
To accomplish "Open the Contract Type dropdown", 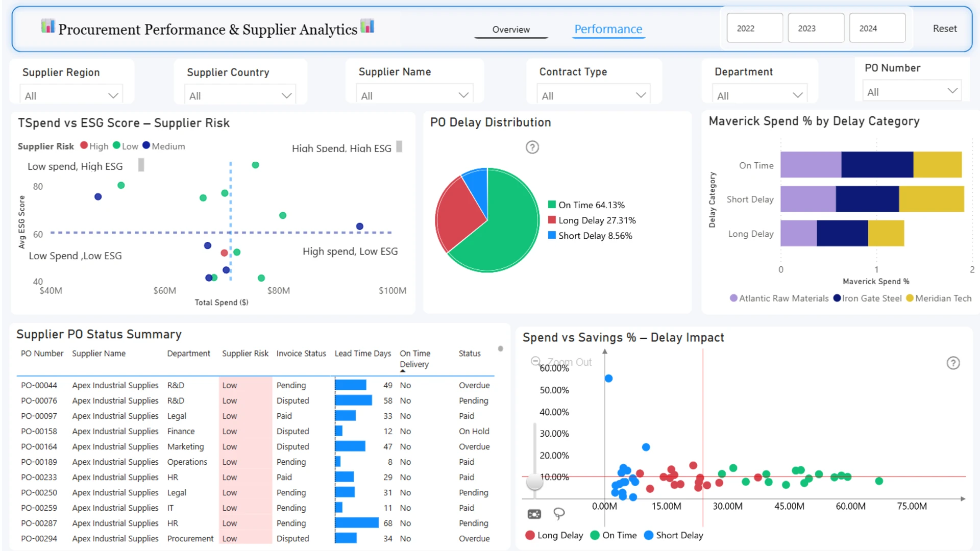I will click(x=594, y=95).
